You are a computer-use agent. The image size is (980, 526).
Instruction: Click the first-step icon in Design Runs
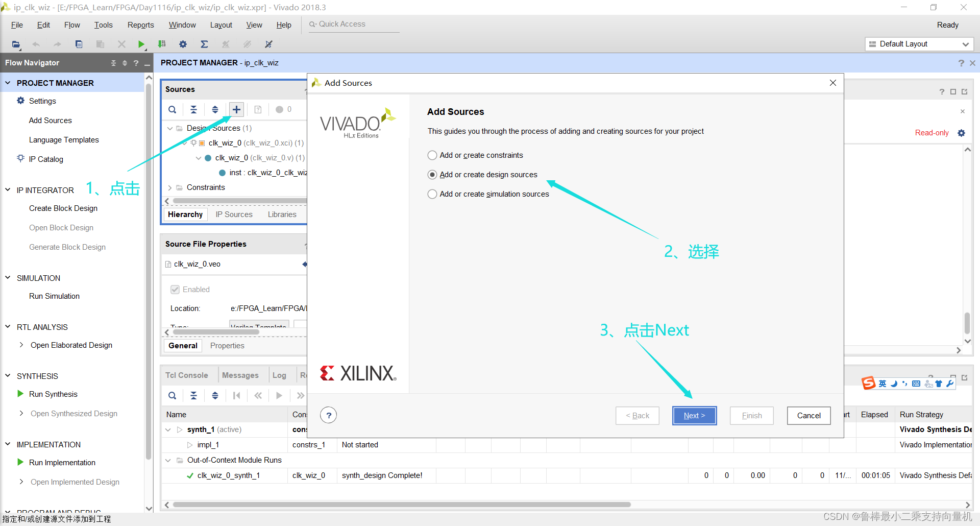pyautogui.click(x=236, y=395)
